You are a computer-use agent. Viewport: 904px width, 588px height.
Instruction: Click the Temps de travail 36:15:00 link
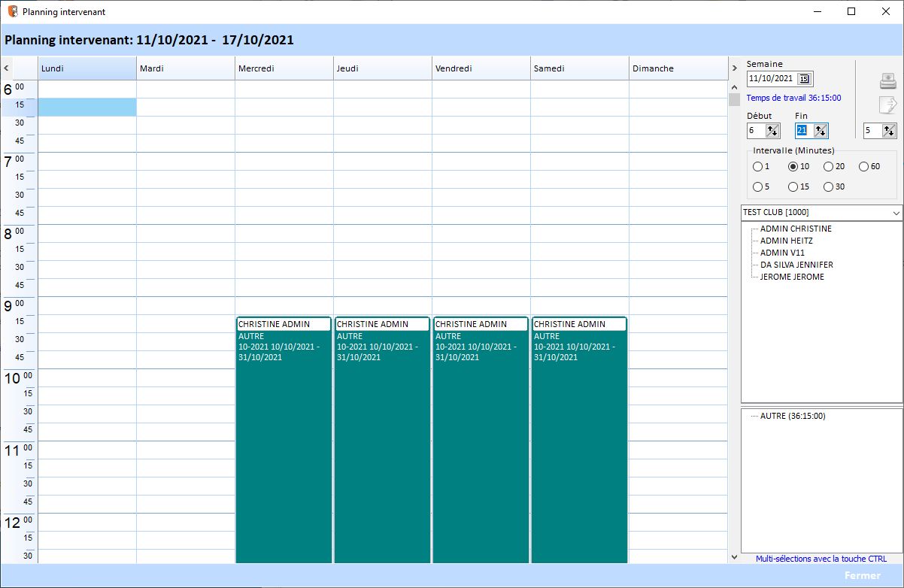(794, 98)
